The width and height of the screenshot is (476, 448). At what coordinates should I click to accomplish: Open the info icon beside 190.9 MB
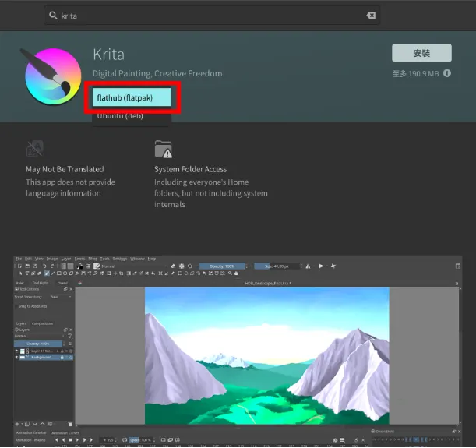447,73
